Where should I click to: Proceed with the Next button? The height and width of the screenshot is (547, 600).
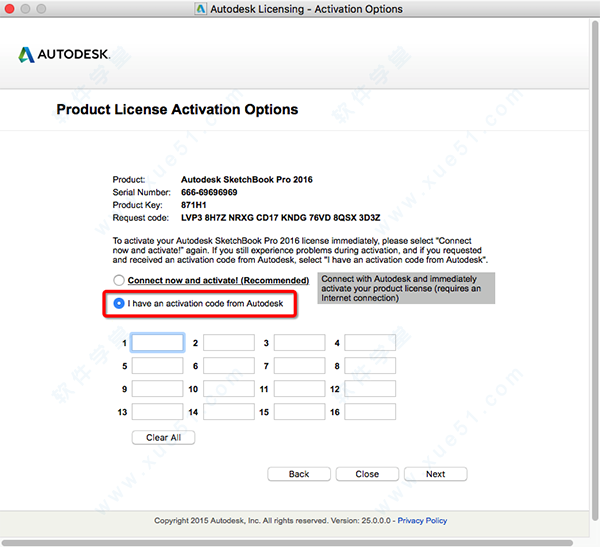(x=435, y=474)
